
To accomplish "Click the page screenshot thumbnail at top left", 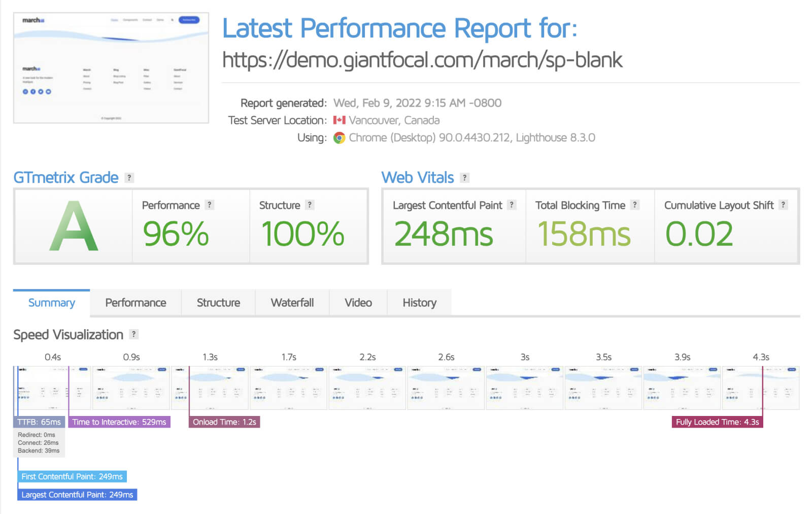I will pyautogui.click(x=111, y=68).
